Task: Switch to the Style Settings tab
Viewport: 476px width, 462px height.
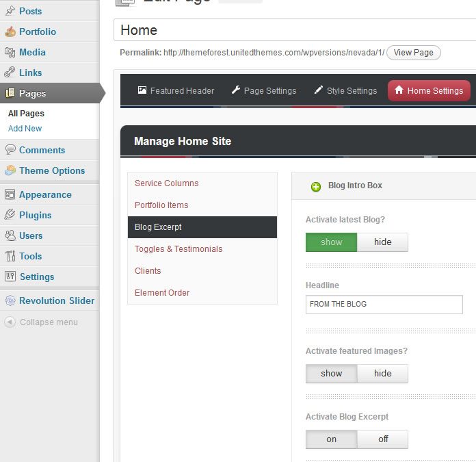Action: pyautogui.click(x=345, y=90)
